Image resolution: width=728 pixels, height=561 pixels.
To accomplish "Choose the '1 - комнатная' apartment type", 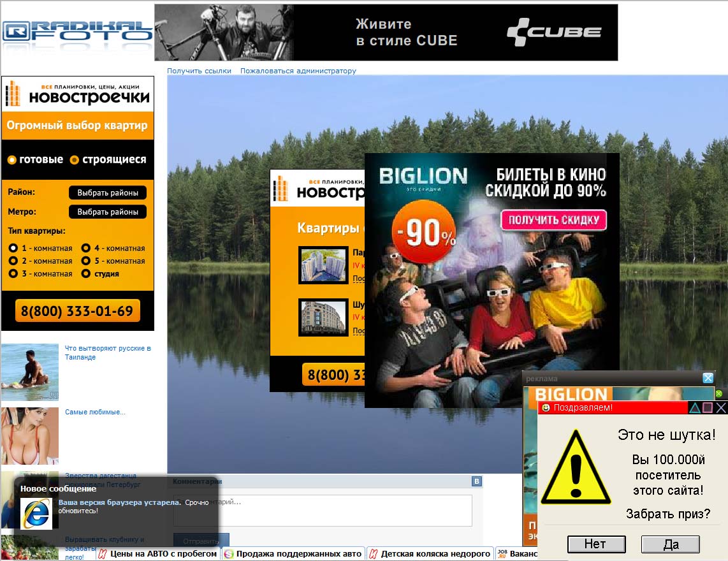I will pyautogui.click(x=13, y=248).
